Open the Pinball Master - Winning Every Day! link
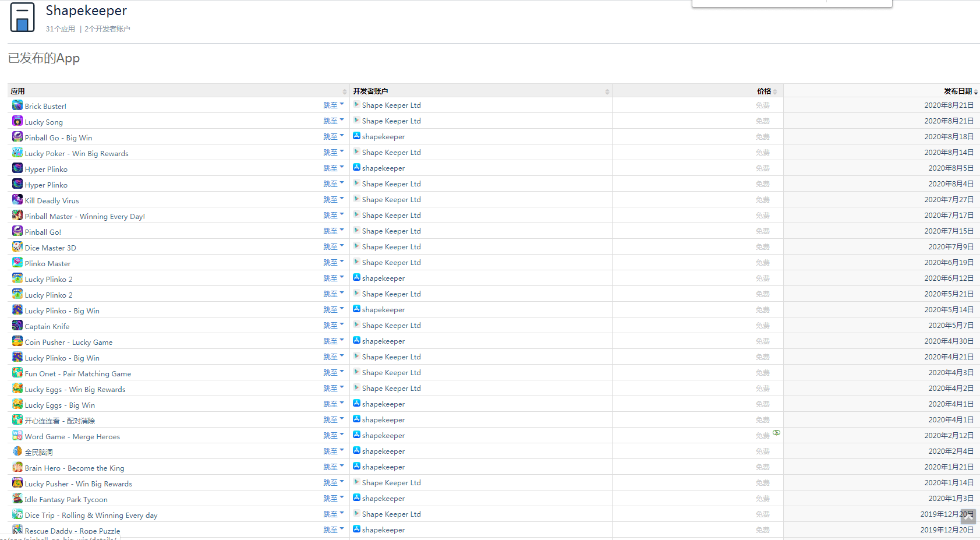The height and width of the screenshot is (540, 980). tap(85, 217)
